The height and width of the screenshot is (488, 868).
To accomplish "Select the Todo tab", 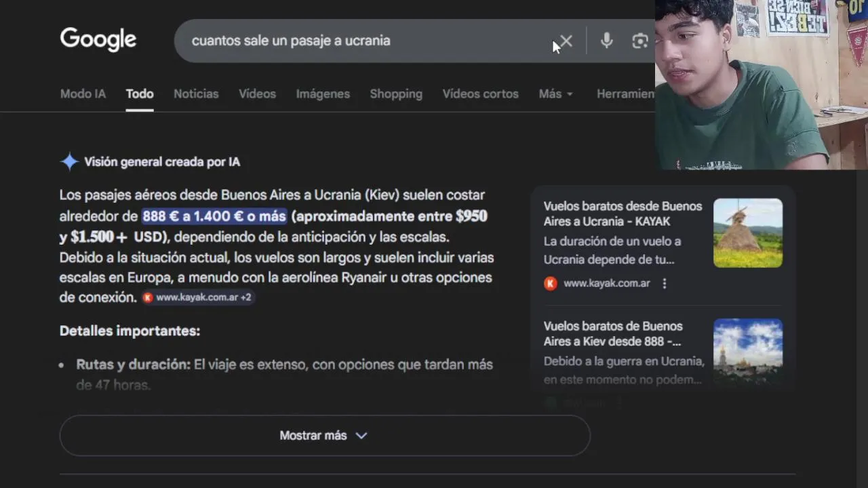I will point(140,94).
